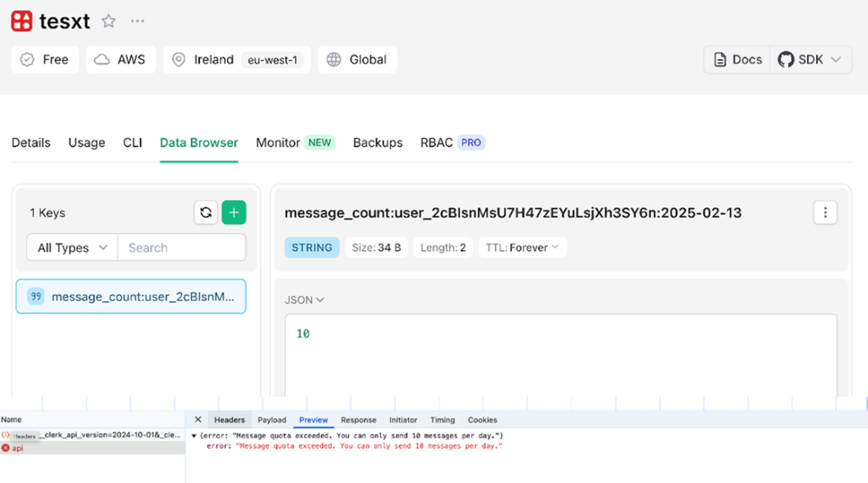Change the JSON format dropdown

click(x=305, y=300)
